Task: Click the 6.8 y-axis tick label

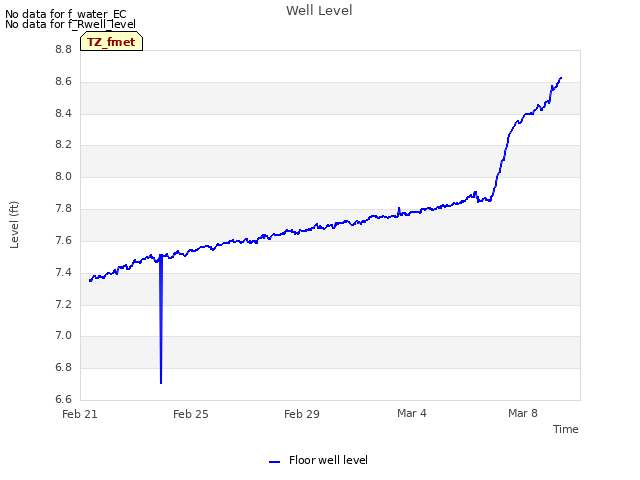Action: tap(63, 368)
